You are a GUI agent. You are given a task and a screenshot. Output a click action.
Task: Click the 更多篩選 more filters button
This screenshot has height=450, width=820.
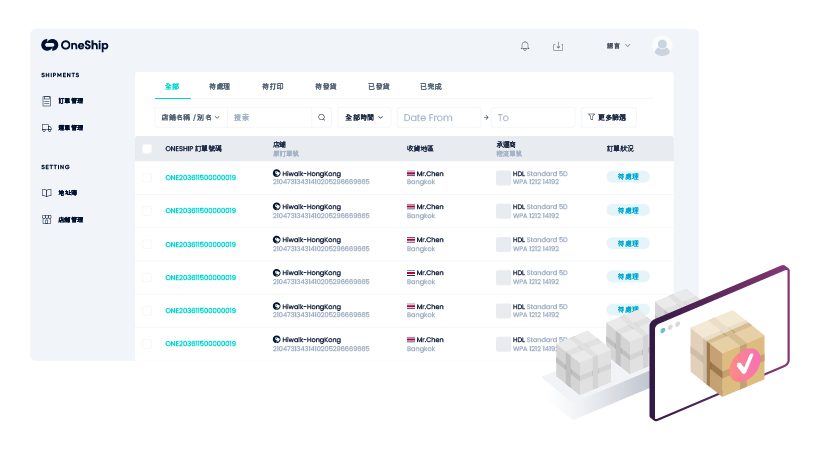pos(609,117)
